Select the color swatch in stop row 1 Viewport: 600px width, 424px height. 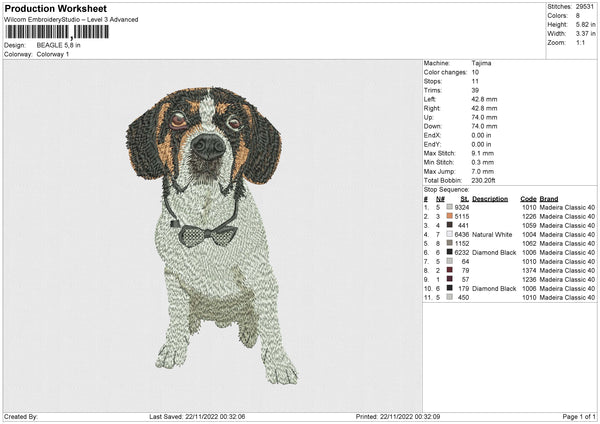pyautogui.click(x=450, y=207)
